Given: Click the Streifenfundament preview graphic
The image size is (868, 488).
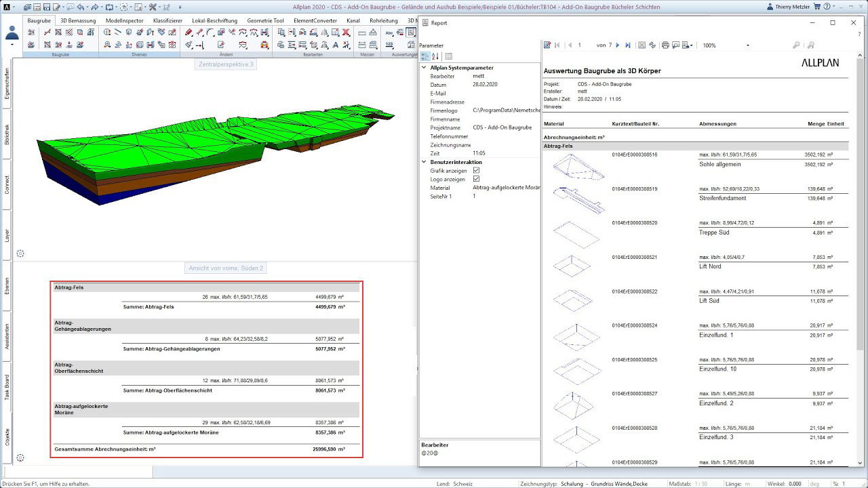Looking at the screenshot, I should click(x=577, y=201).
